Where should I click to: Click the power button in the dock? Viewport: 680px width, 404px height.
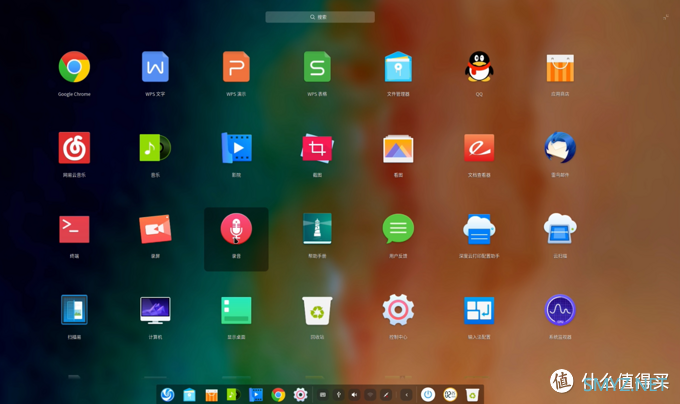428,394
